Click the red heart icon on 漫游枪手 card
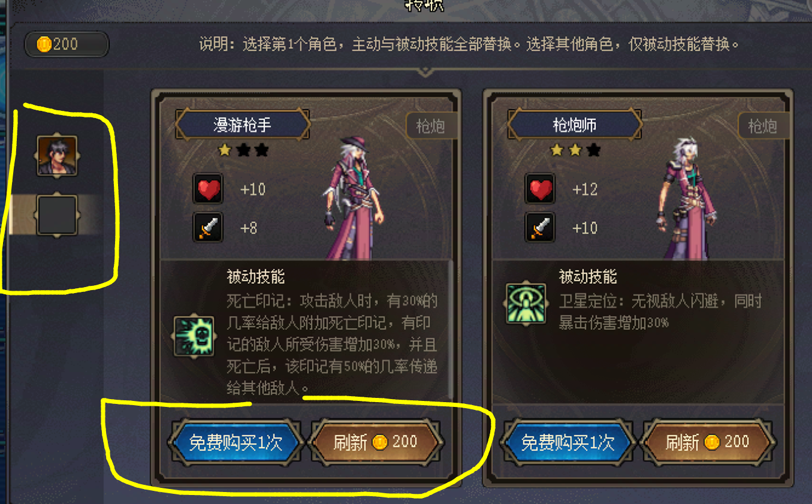Image resolution: width=812 pixels, height=504 pixels. tap(208, 189)
